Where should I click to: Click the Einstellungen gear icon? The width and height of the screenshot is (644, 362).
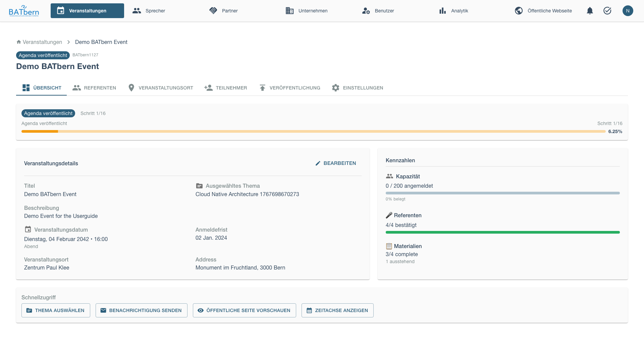click(336, 88)
